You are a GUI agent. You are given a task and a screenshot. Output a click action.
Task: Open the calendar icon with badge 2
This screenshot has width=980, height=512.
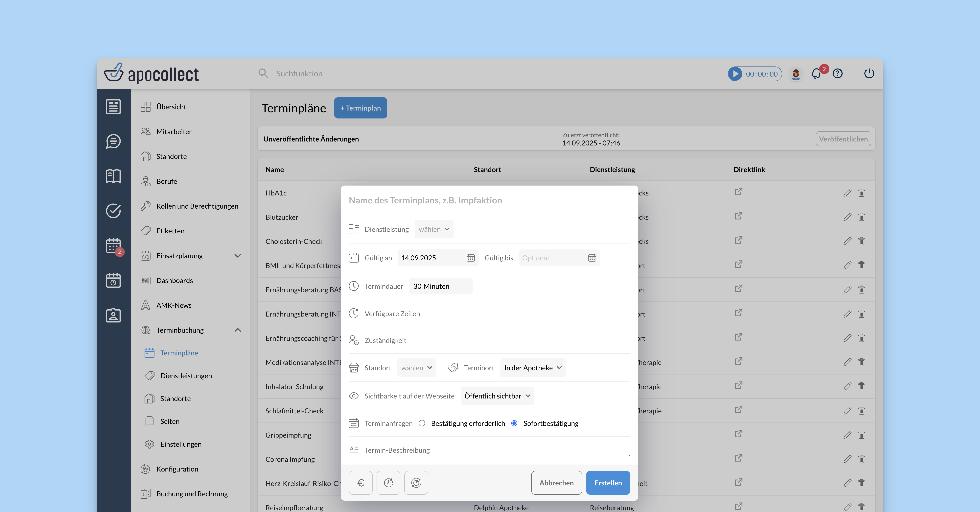pyautogui.click(x=113, y=246)
